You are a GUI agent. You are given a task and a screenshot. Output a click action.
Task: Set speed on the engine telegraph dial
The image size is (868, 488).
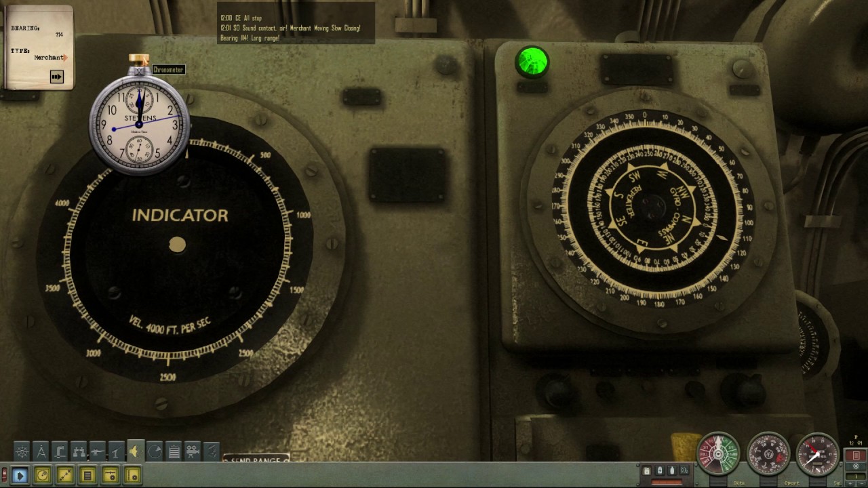click(718, 453)
